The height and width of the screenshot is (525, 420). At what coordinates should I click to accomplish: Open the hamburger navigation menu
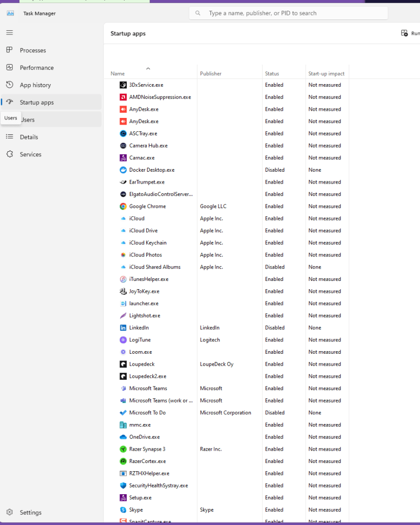pos(9,32)
